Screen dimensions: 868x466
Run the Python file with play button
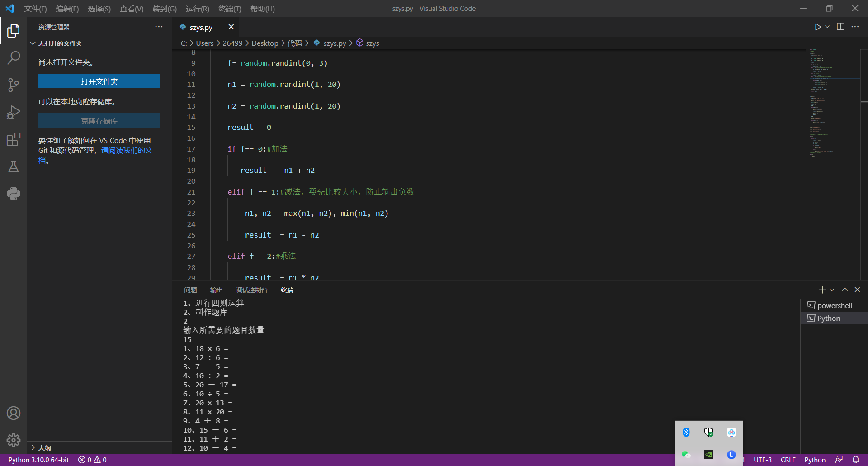817,27
